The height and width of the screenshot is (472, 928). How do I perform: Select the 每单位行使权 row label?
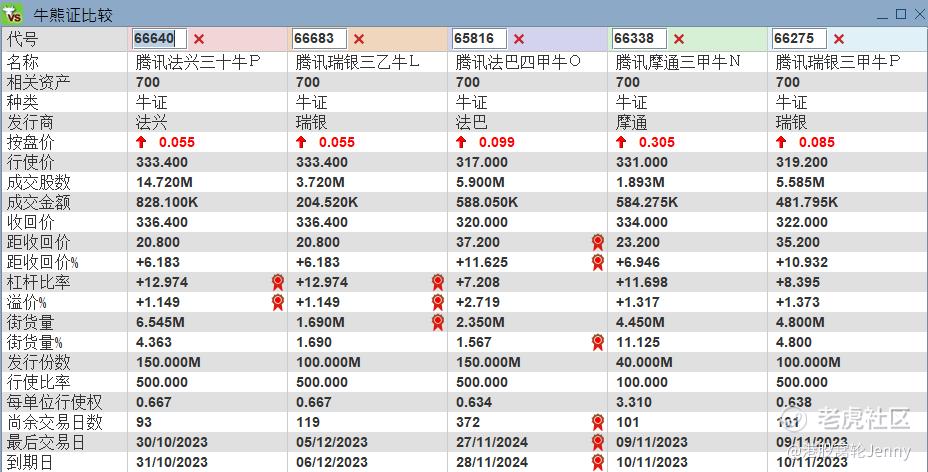click(54, 402)
